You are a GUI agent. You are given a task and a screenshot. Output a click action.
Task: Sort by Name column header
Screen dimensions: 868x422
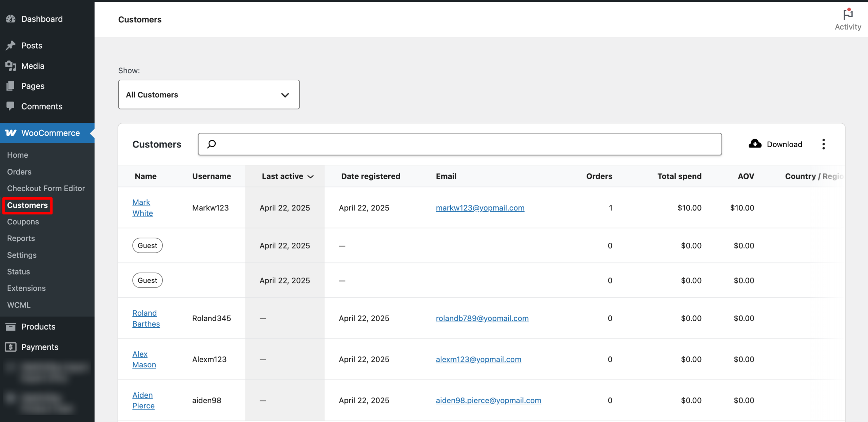pyautogui.click(x=146, y=176)
